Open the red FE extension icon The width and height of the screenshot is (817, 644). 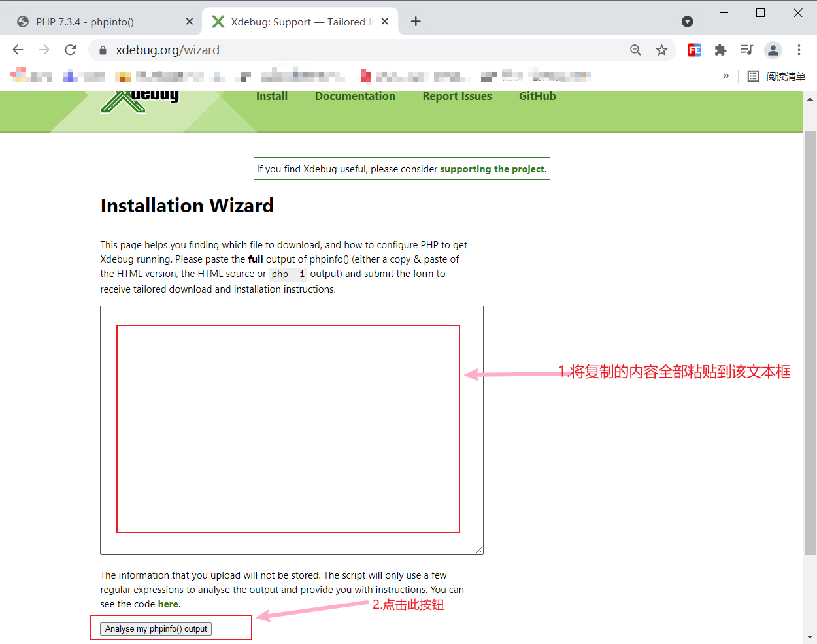(x=694, y=50)
